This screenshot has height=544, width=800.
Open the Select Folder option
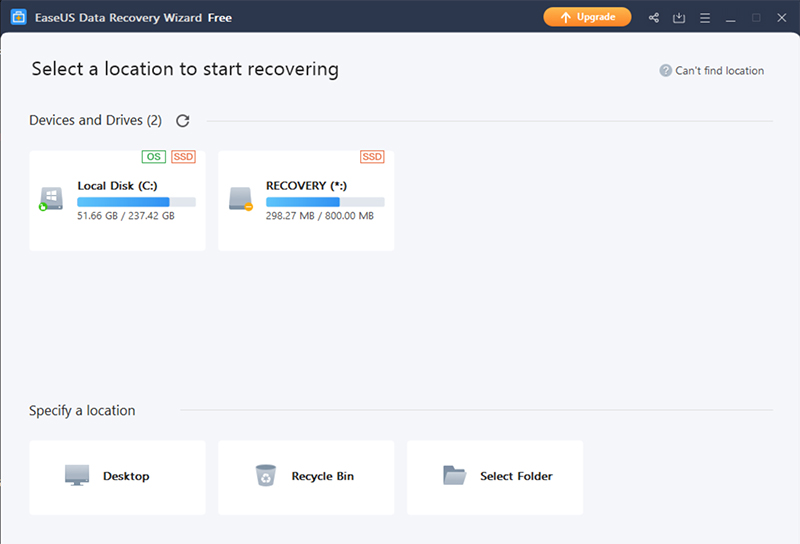[495, 478]
